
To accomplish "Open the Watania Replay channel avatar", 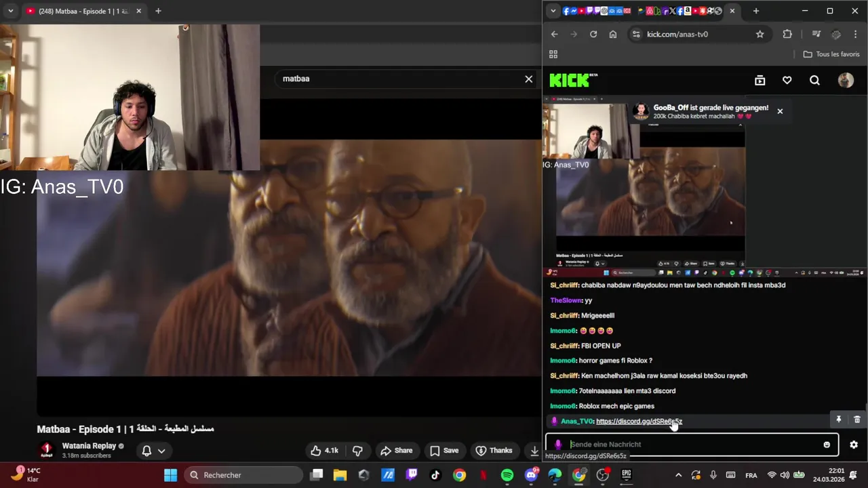I will tap(47, 450).
